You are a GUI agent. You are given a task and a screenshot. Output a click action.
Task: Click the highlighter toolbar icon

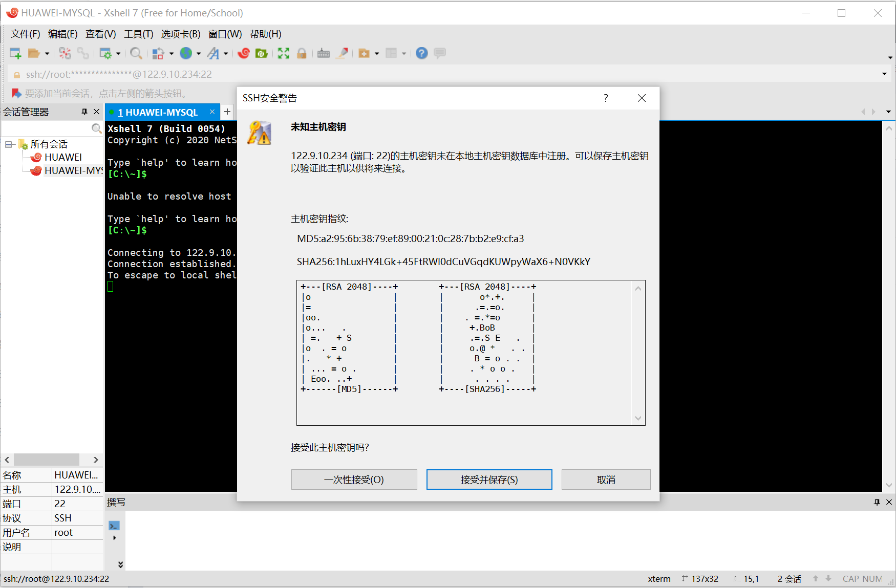[x=342, y=53]
